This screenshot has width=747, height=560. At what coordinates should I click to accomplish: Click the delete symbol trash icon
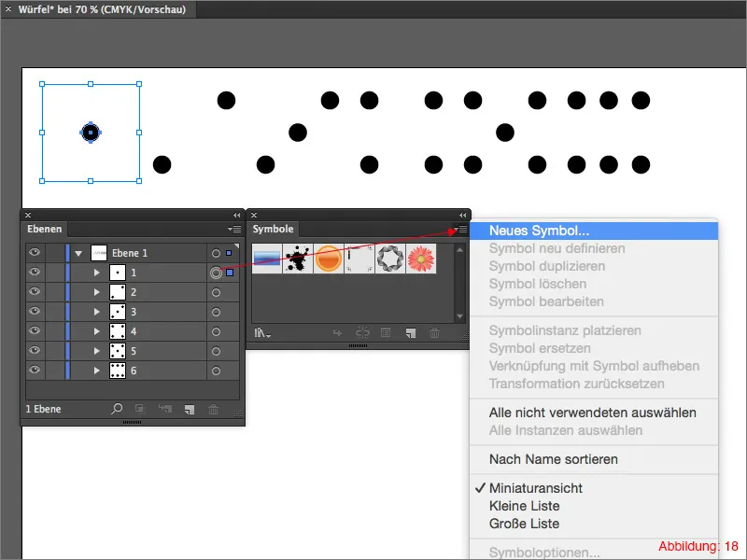click(434, 332)
